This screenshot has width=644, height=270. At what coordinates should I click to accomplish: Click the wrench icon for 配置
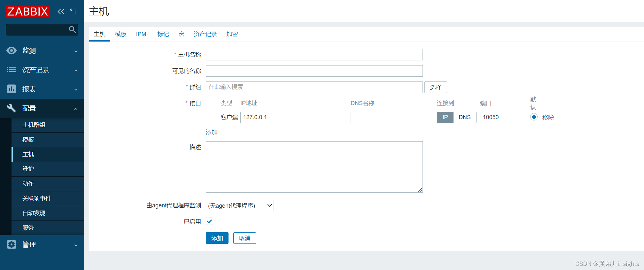pos(12,108)
